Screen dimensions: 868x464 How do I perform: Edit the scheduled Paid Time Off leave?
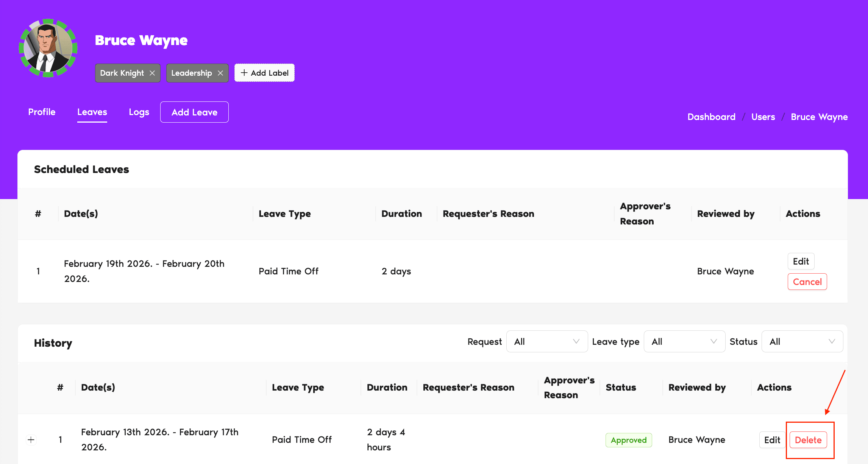click(801, 261)
